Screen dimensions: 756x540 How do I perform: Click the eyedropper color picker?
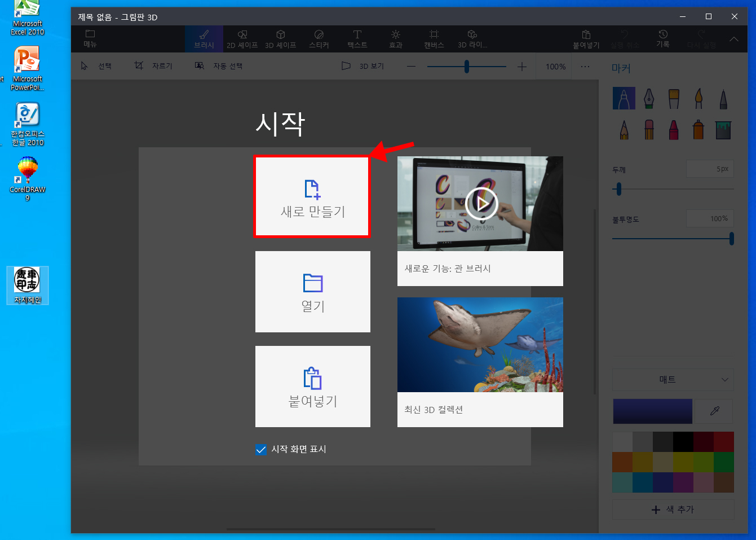[714, 411]
